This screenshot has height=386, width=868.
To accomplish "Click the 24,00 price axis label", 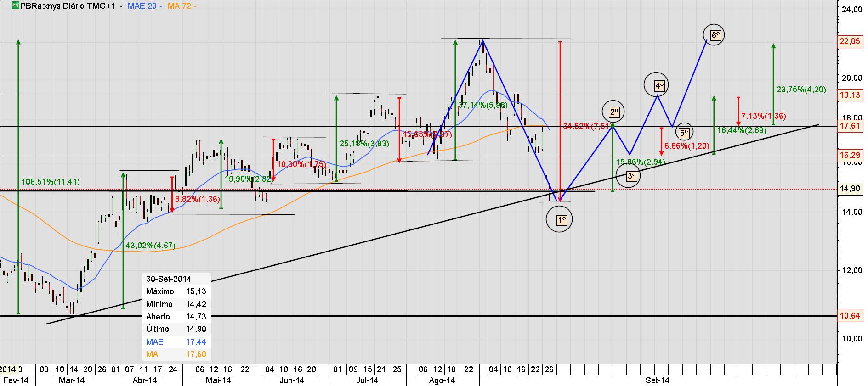I will tap(851, 10).
